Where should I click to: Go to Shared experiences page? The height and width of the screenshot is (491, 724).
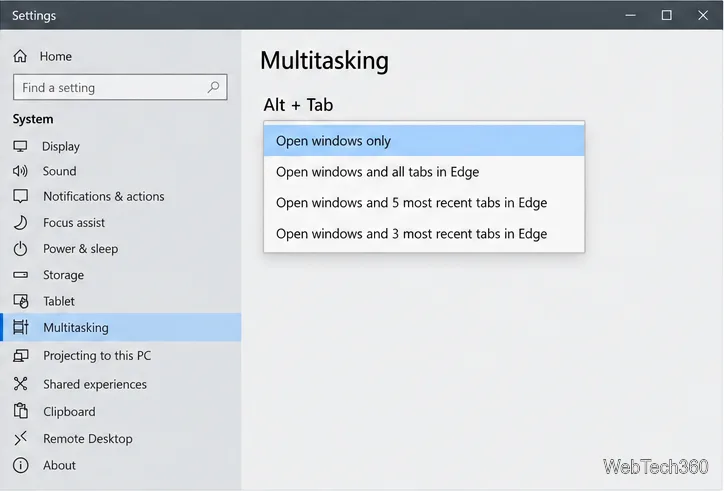(121, 384)
